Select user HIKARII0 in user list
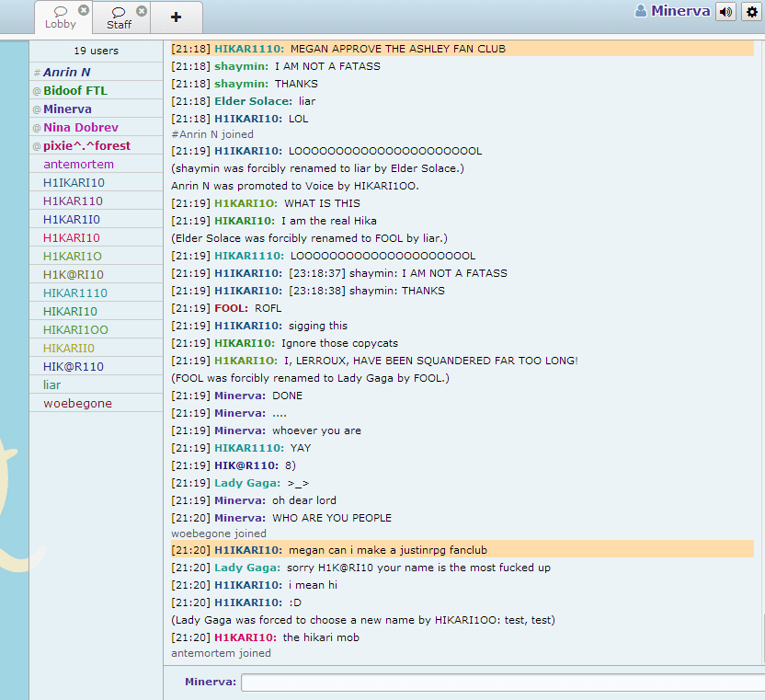 (x=97, y=348)
